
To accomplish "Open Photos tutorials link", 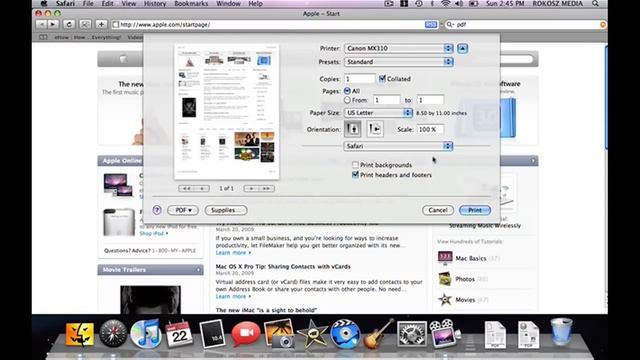I will pos(465,279).
